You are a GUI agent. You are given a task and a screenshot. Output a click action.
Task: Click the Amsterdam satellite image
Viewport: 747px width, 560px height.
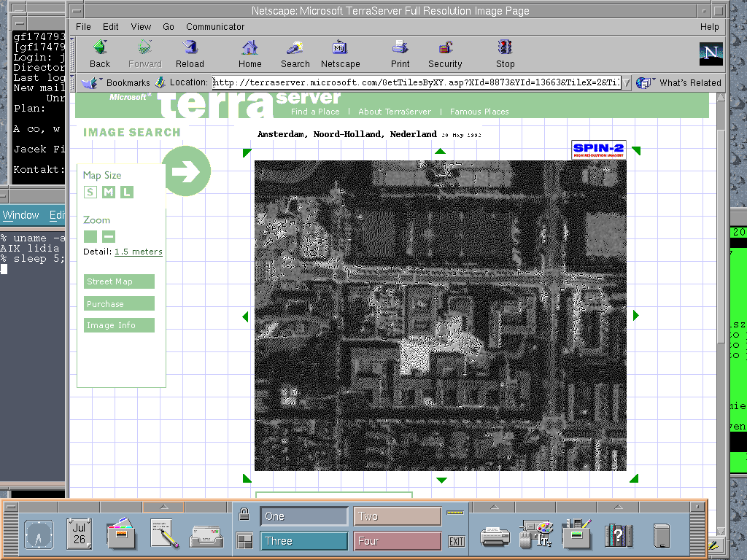click(440, 316)
